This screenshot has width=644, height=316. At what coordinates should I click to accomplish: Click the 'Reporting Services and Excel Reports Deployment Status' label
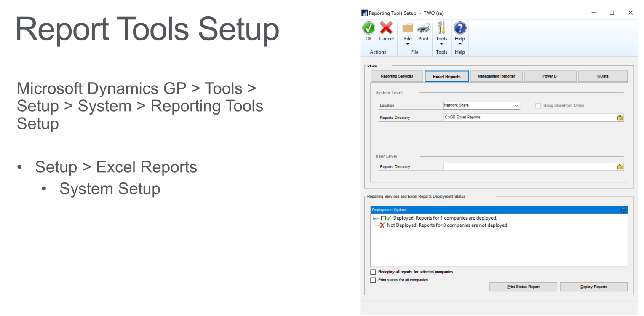(x=416, y=196)
